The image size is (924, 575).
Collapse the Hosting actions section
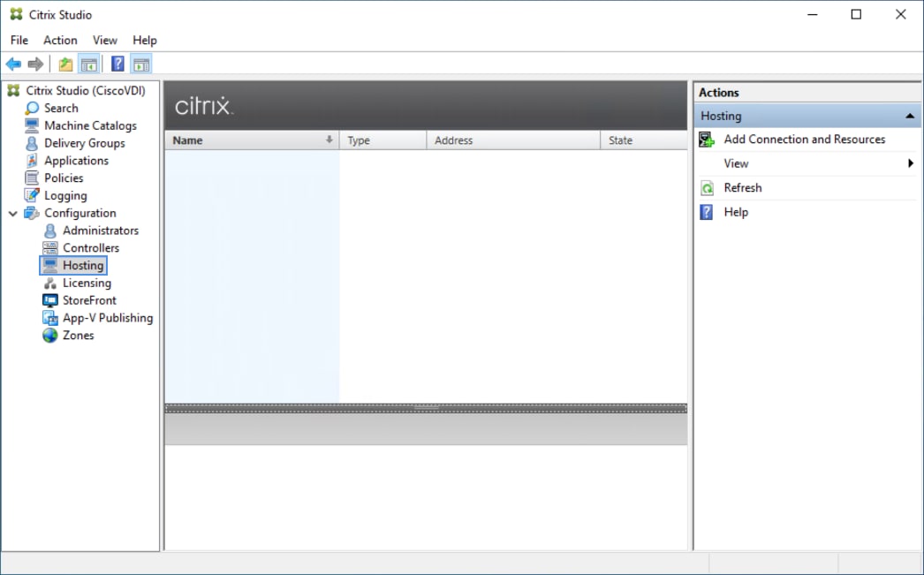[910, 116]
